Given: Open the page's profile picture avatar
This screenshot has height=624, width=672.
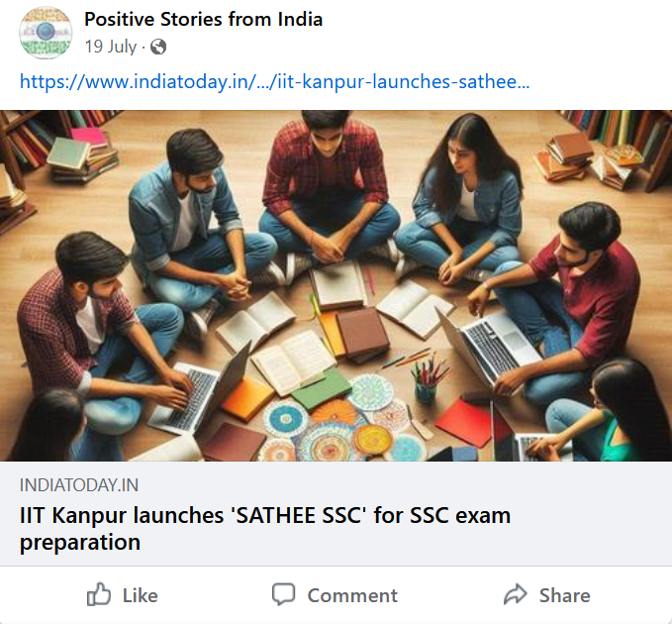Looking at the screenshot, I should coord(46,33).
